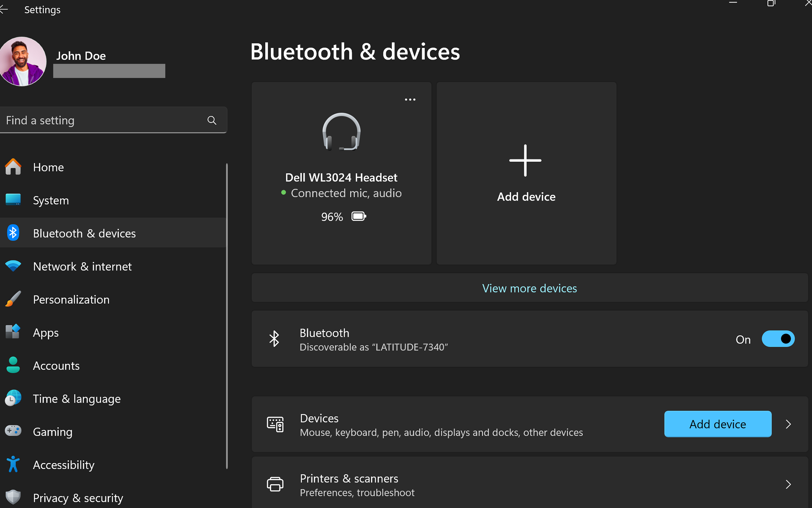Turn off the Bluetooth toggle
812x508 pixels.
coord(778,339)
